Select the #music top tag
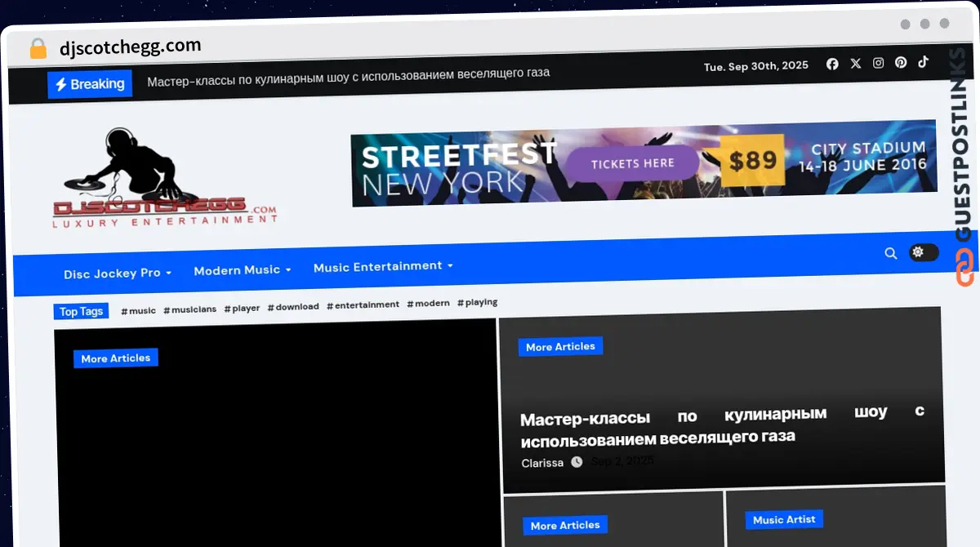Image resolution: width=980 pixels, height=547 pixels. pos(138,310)
